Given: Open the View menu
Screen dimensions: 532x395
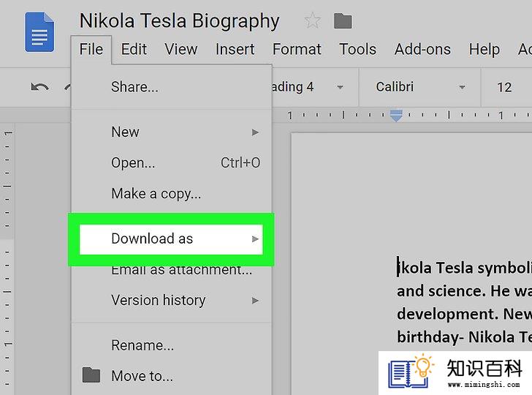Looking at the screenshot, I should coord(180,49).
